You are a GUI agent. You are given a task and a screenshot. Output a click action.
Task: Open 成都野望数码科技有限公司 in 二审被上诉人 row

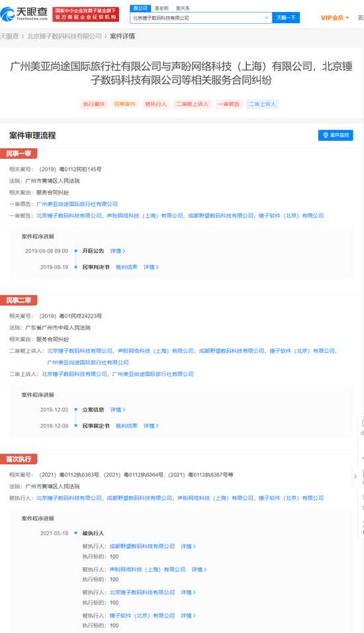pyautogui.click(x=232, y=351)
